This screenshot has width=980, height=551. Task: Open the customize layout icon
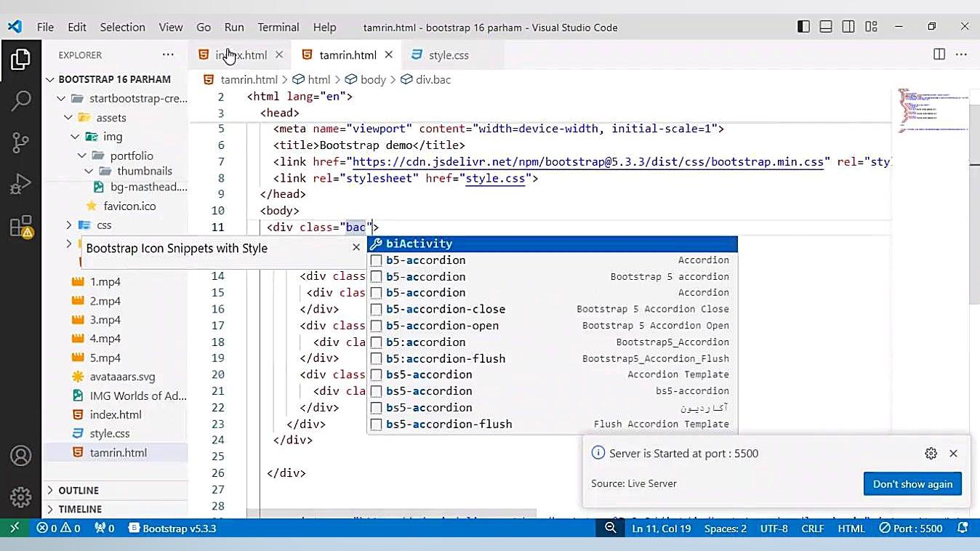click(x=871, y=27)
